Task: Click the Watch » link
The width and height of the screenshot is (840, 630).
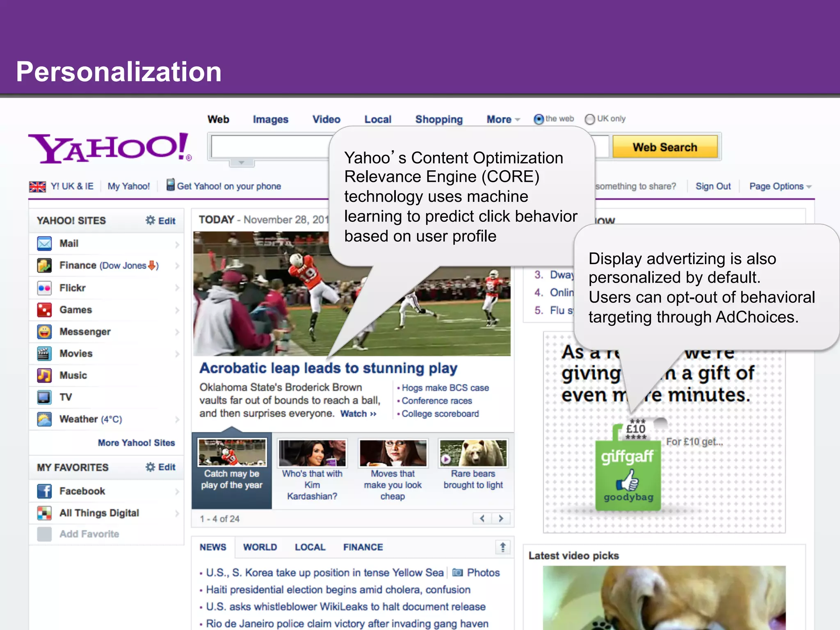Action: point(358,413)
